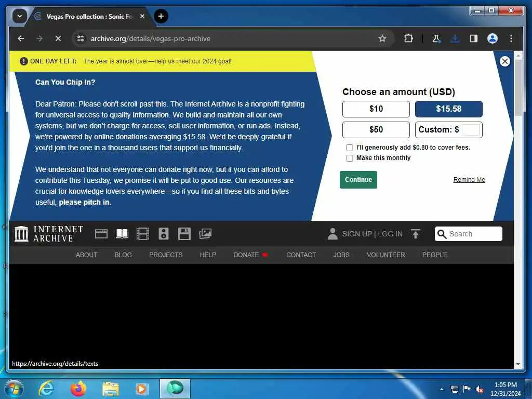Open the Video film strip icon
Viewport: 532px width, 399px height.
click(142, 234)
